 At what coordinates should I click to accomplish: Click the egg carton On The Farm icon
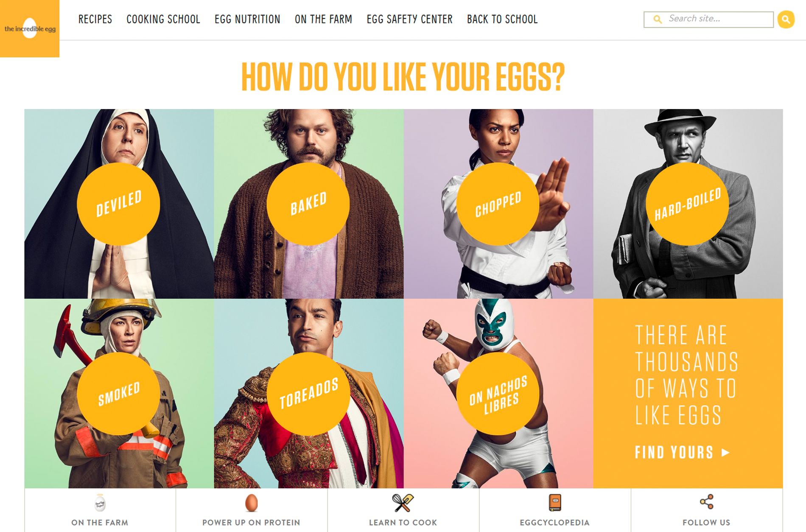[100, 503]
